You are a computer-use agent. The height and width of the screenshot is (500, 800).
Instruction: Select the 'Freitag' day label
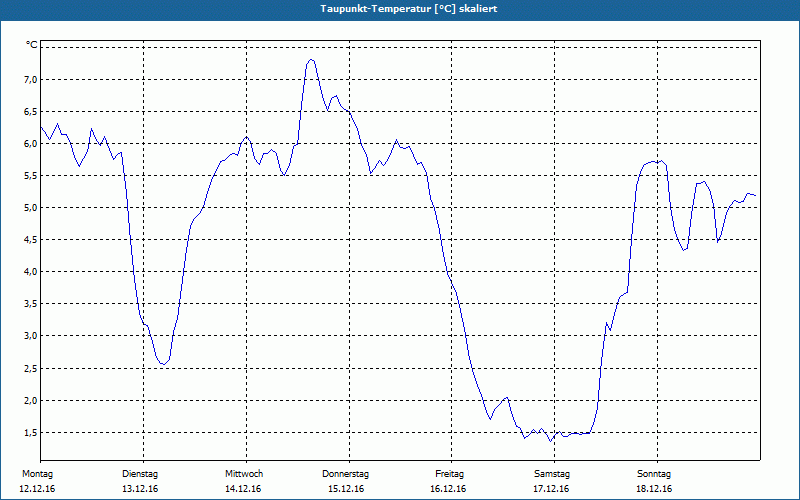coord(449,474)
